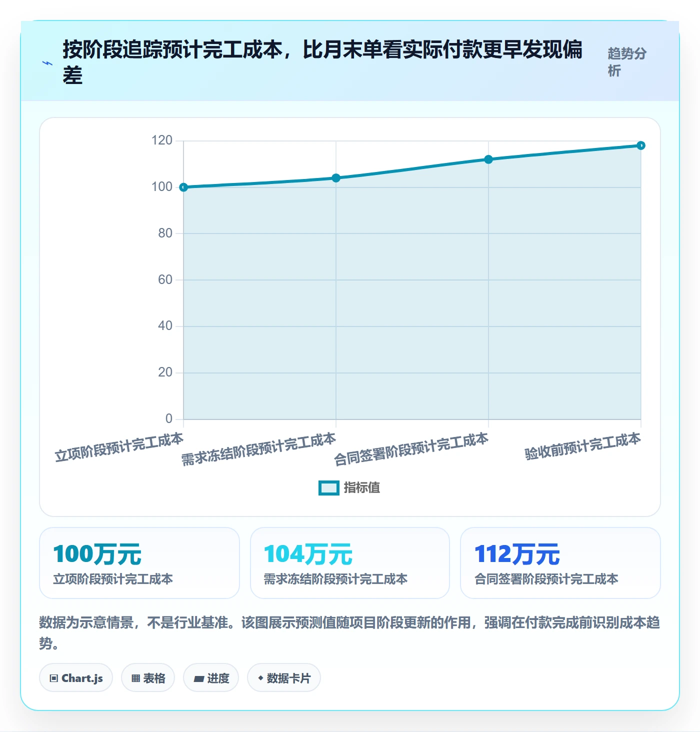Click the bar icon in 进度 chip

199,679
